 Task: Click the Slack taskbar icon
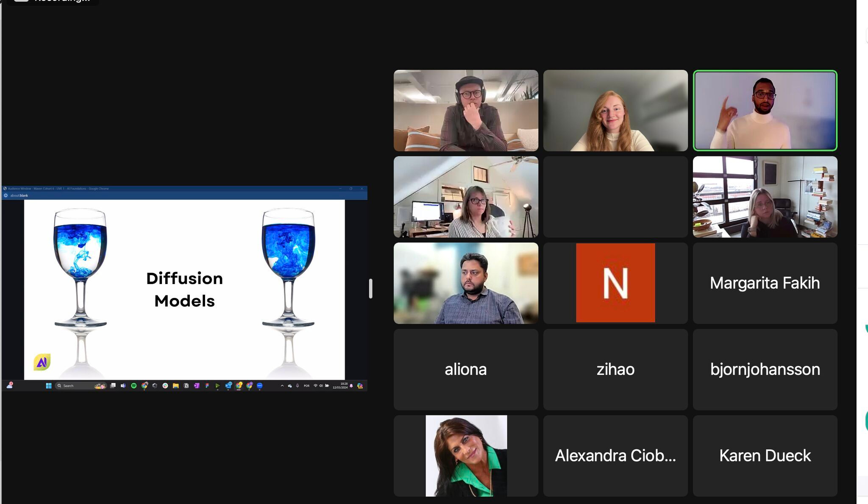coord(165,386)
